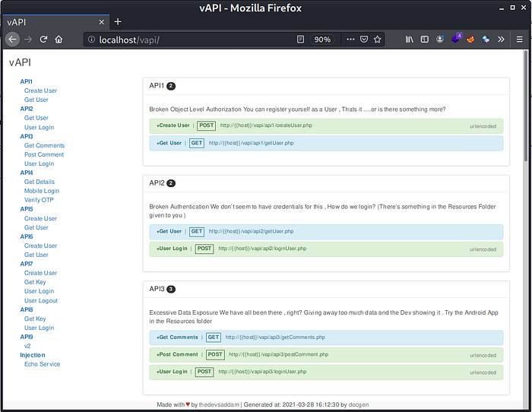The image size is (532, 412).
Task: Open Injection in the sidebar
Action: (32, 355)
